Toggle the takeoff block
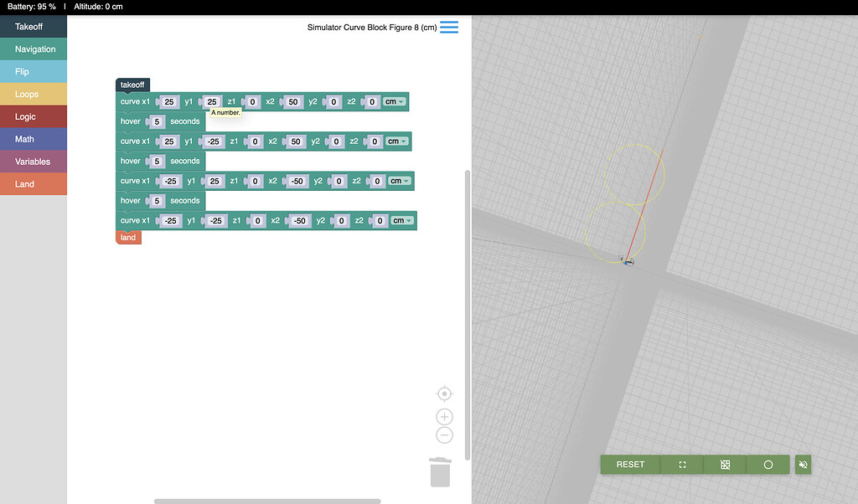858x504 pixels. pos(132,85)
